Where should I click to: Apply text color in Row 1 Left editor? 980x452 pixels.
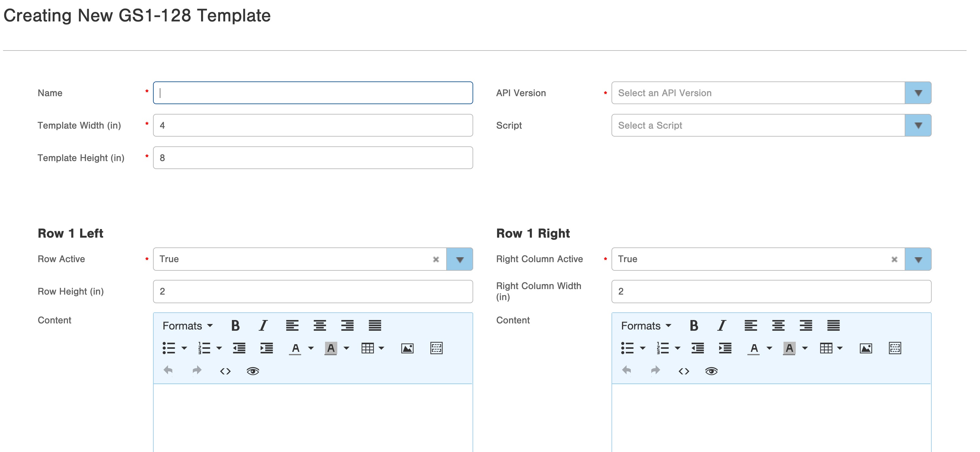pyautogui.click(x=295, y=348)
